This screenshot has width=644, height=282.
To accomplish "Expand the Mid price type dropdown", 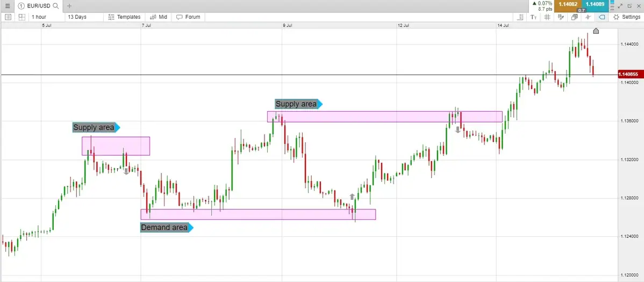I will tap(159, 17).
